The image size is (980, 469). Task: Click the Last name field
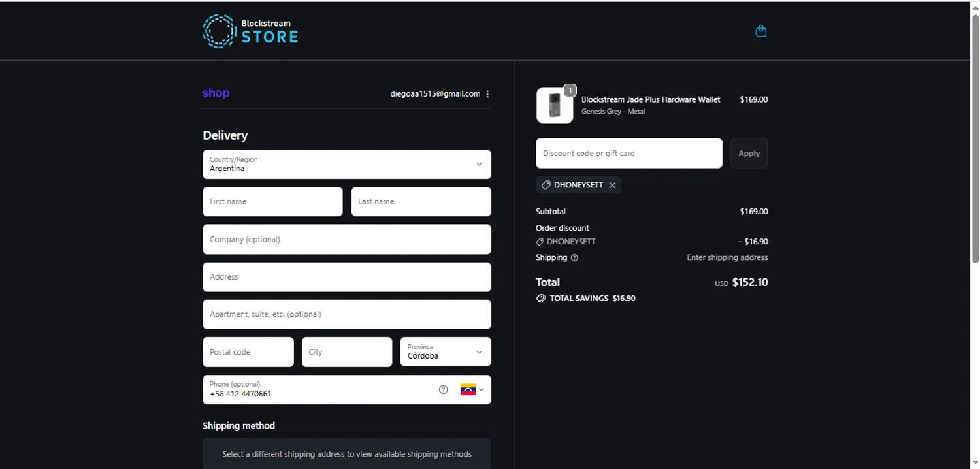click(421, 202)
